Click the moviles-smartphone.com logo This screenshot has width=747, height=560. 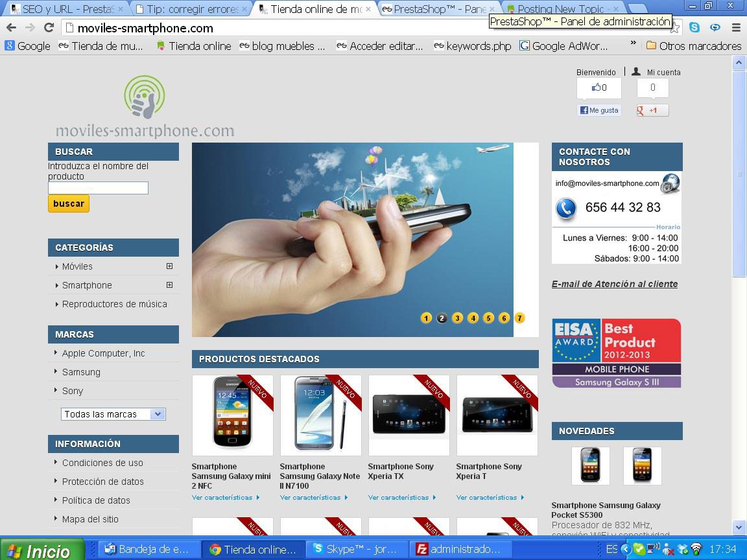(145, 106)
